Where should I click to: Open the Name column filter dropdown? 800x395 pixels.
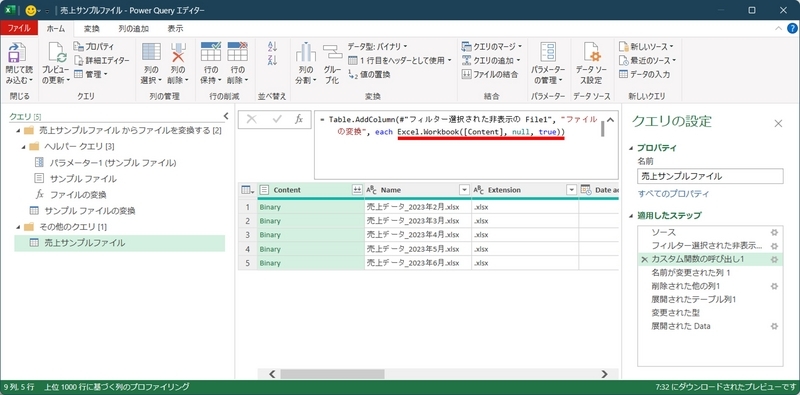[464, 190]
